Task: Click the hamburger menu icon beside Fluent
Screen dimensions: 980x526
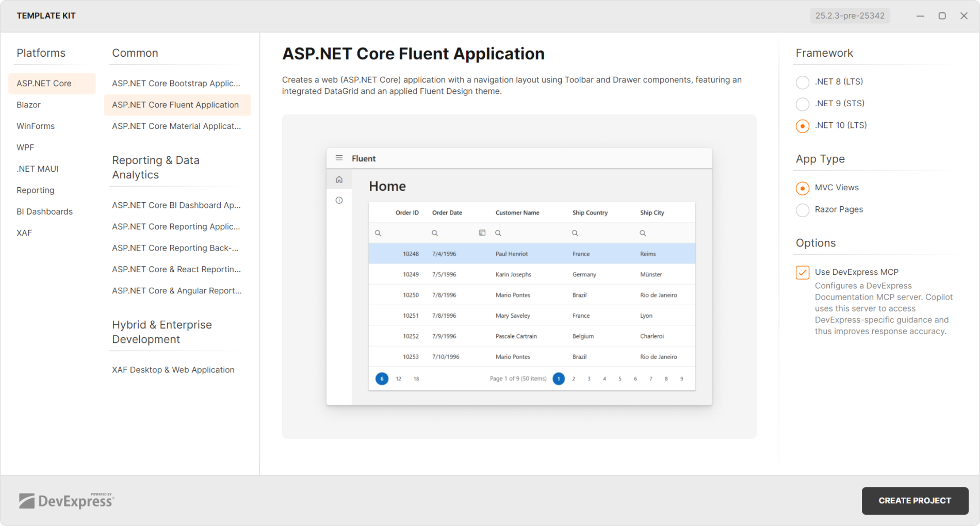Action: (339, 158)
